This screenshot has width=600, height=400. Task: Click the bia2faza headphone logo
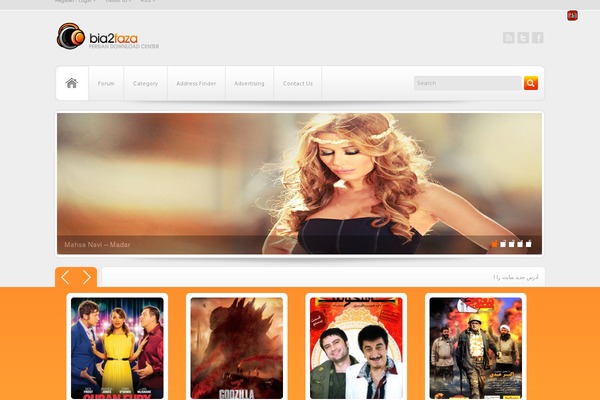pos(71,36)
